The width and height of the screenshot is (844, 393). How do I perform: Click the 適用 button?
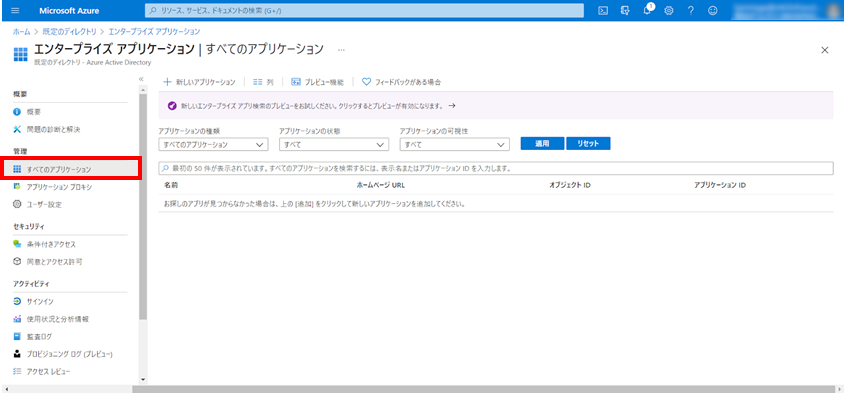coord(542,144)
